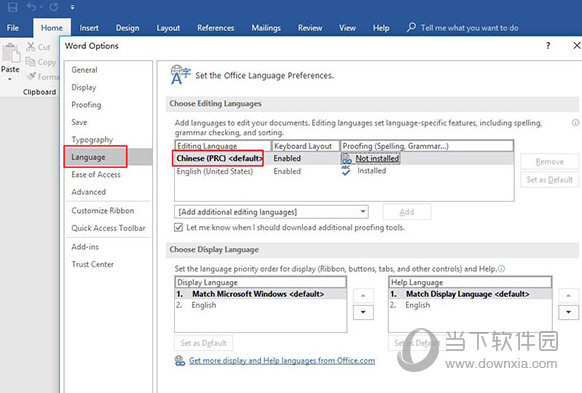Open the Insert ribbon tab

pos(89,28)
